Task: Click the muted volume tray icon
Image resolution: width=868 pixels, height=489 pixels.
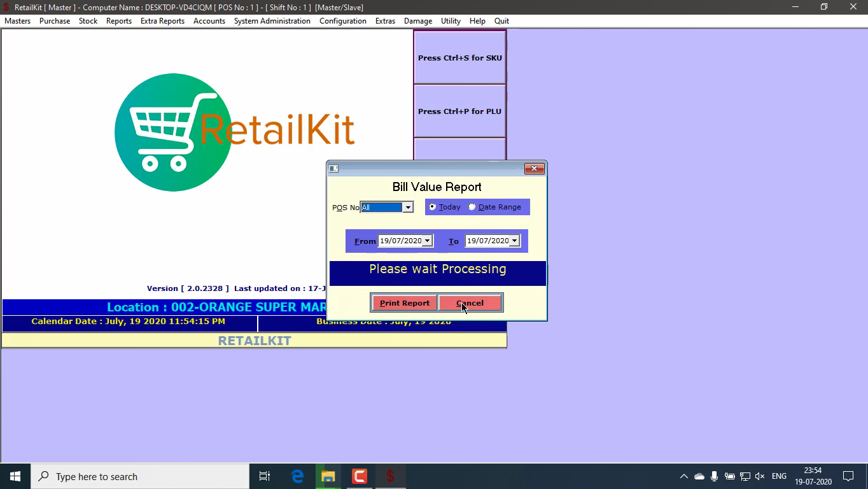Action: point(760,476)
